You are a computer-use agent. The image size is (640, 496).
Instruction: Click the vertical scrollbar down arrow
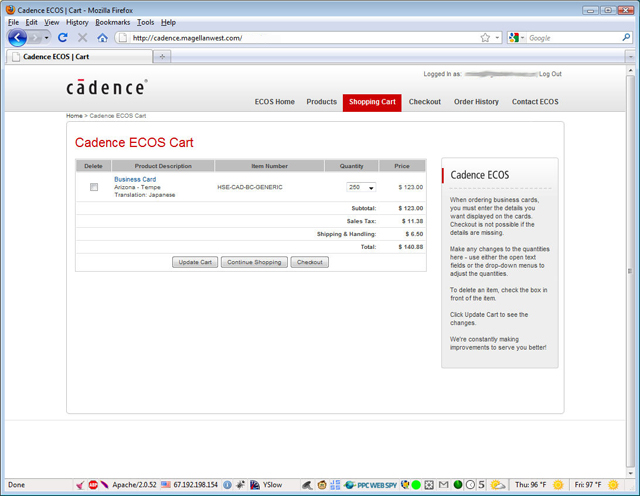(x=631, y=473)
